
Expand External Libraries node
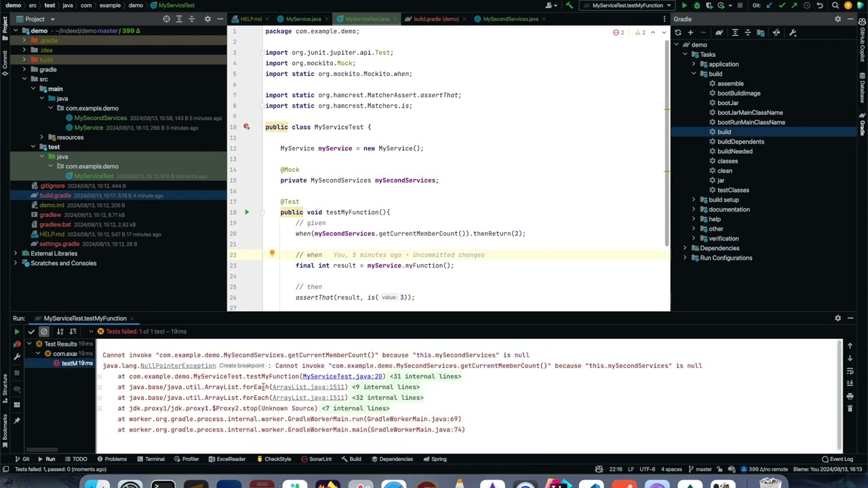(x=16, y=253)
